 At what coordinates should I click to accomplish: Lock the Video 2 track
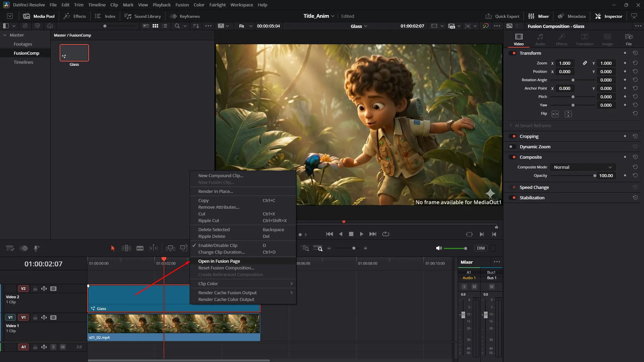click(35, 289)
